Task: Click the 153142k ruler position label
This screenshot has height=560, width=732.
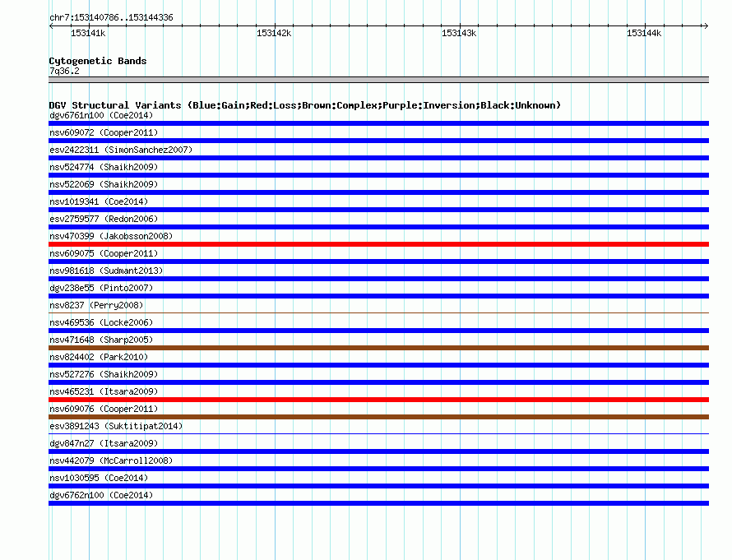Action: pos(274,33)
